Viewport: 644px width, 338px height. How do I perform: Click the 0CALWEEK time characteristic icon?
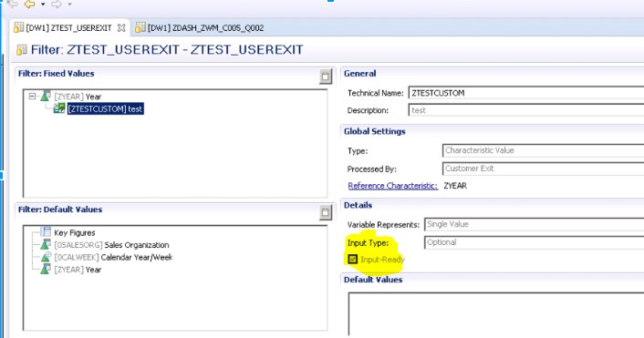(x=46, y=257)
